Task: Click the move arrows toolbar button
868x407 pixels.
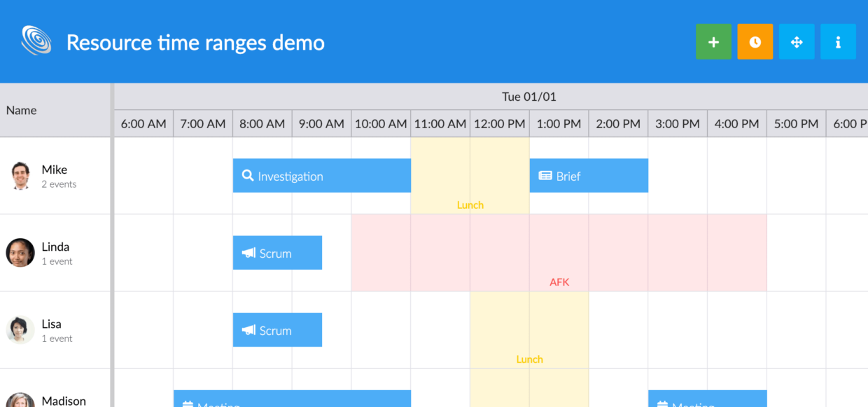Action: point(797,42)
